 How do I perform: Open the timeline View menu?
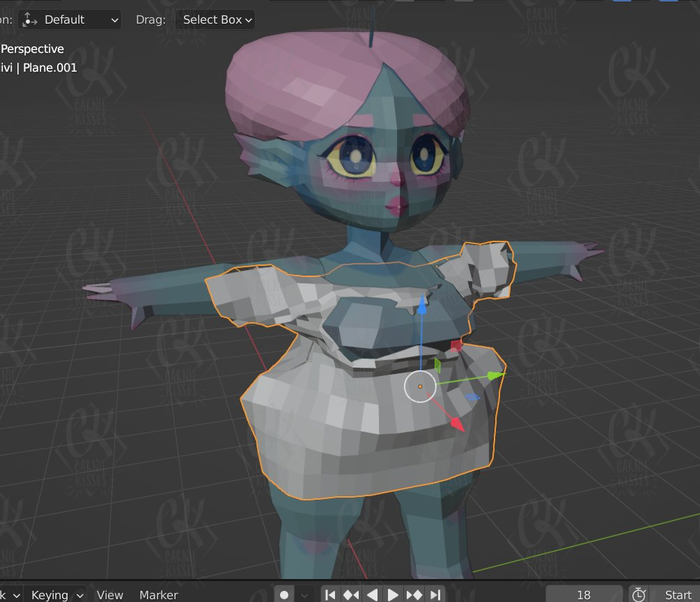[110, 594]
